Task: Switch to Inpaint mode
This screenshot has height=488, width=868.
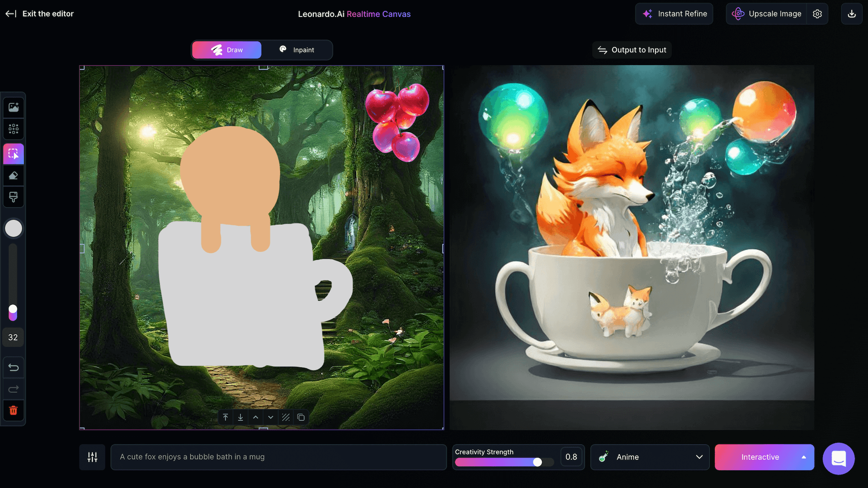Action: click(x=297, y=50)
